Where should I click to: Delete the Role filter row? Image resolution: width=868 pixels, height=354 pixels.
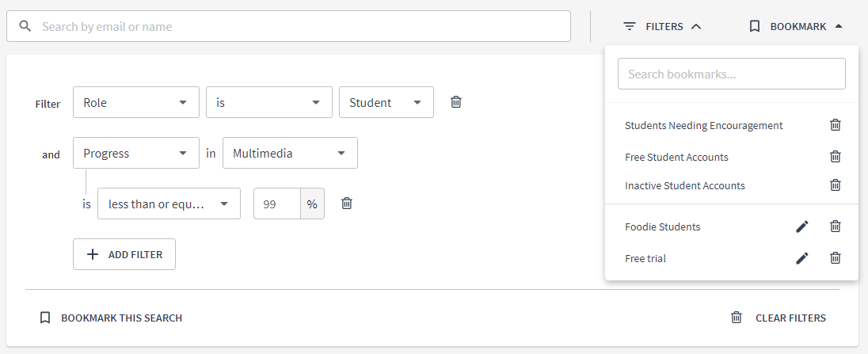[456, 102]
